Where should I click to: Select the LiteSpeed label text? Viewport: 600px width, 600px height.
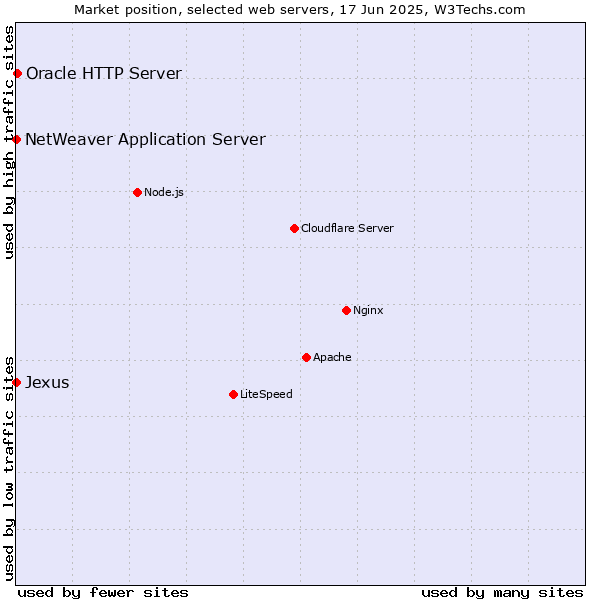(266, 394)
